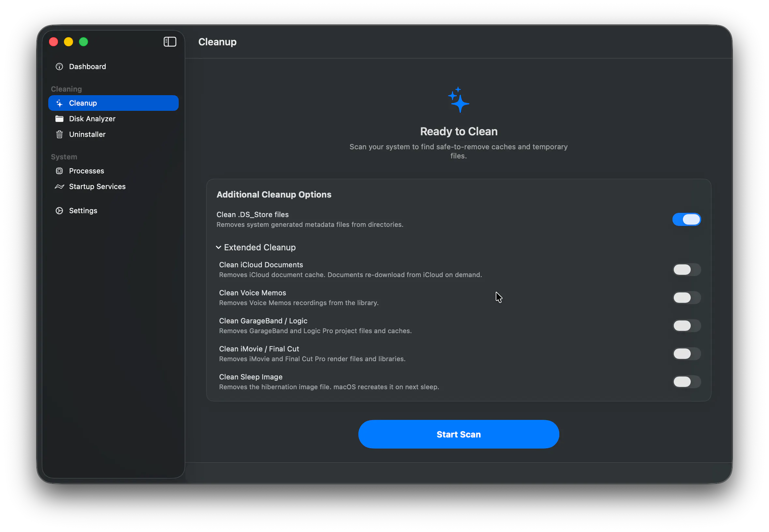Image resolution: width=769 pixels, height=532 pixels.
Task: Click the 'Clean iCloud Documents' label
Action: [x=261, y=265]
